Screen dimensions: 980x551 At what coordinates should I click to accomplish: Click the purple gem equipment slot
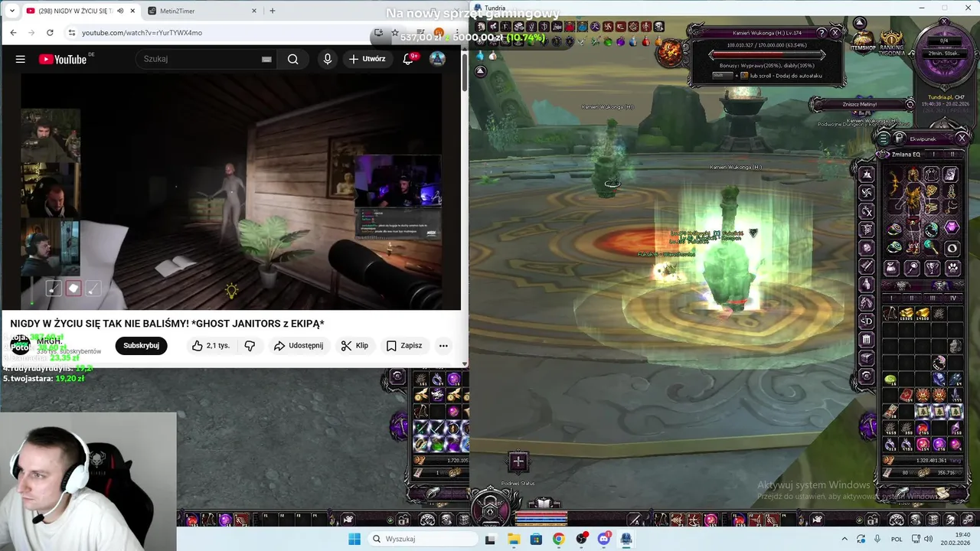[952, 228]
